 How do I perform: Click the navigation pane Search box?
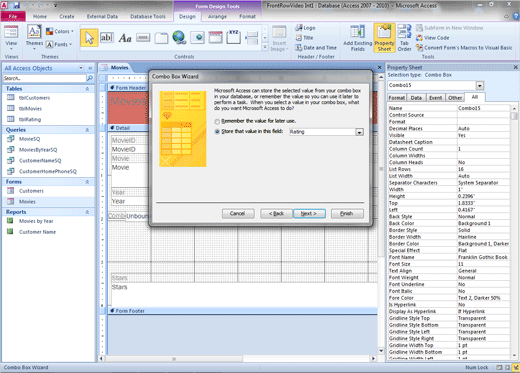pos(45,78)
